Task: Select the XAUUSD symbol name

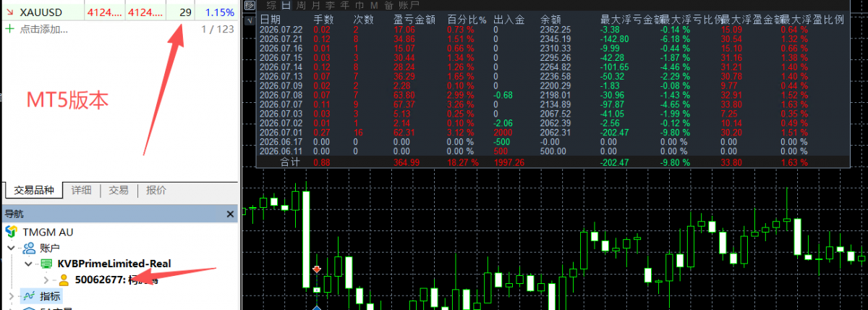Action: click(41, 12)
